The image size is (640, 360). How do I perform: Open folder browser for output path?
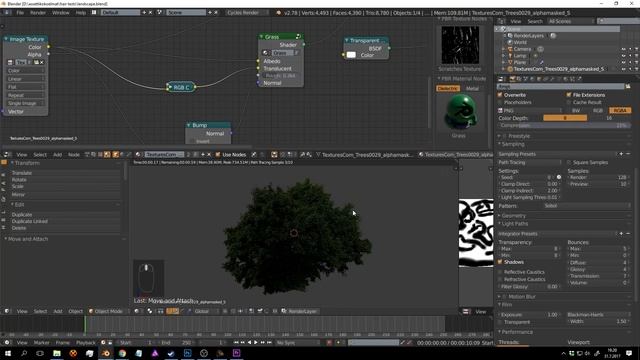tap(628, 87)
